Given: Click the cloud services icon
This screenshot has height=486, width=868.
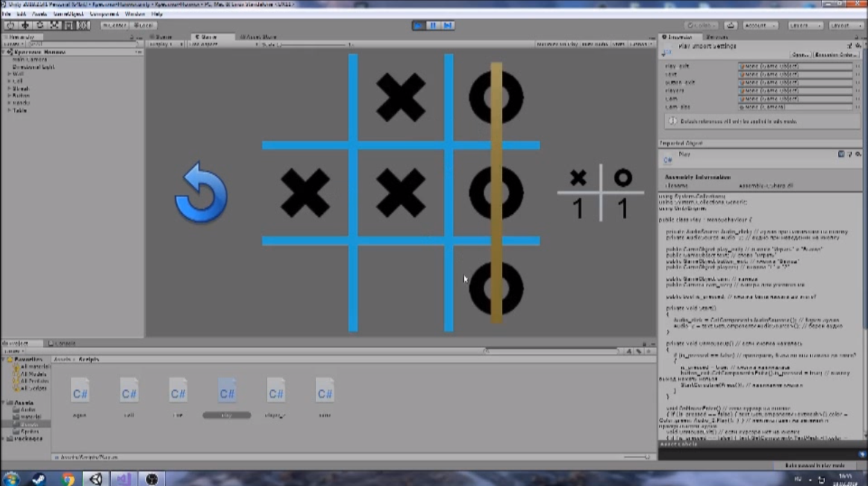Looking at the screenshot, I should pos(731,25).
